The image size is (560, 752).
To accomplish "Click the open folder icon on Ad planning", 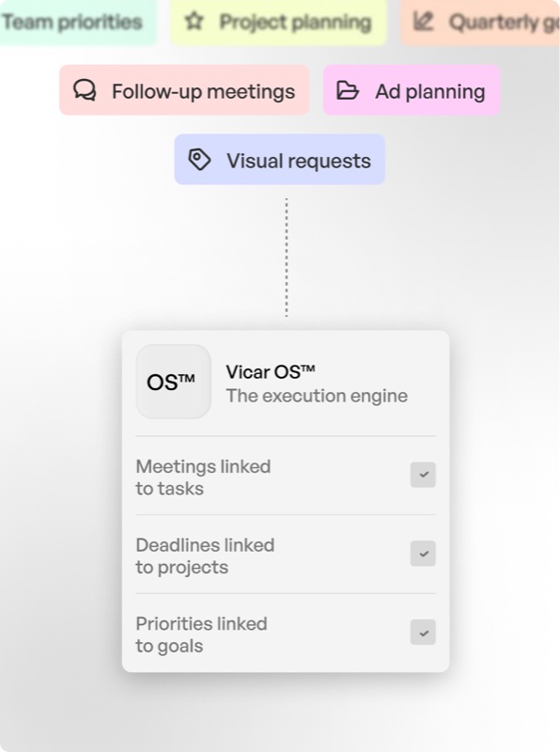I will coord(348,90).
